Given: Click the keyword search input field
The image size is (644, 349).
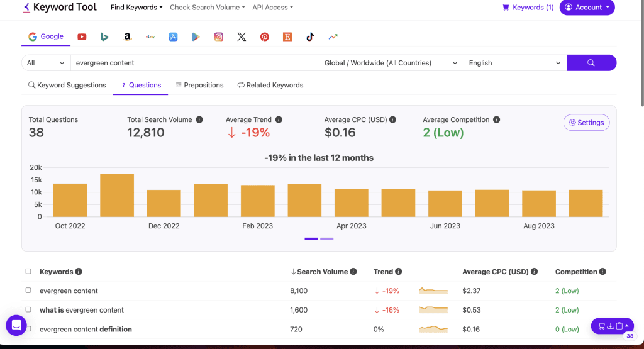Looking at the screenshot, I should (195, 63).
